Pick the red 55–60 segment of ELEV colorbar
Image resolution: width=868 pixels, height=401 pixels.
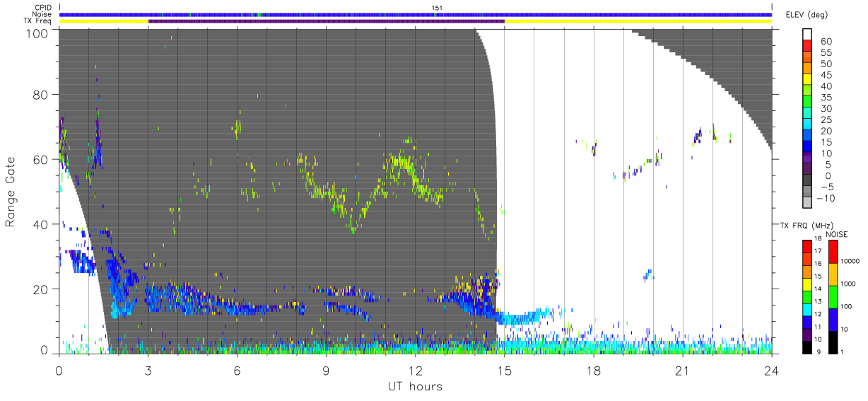pyautogui.click(x=807, y=47)
